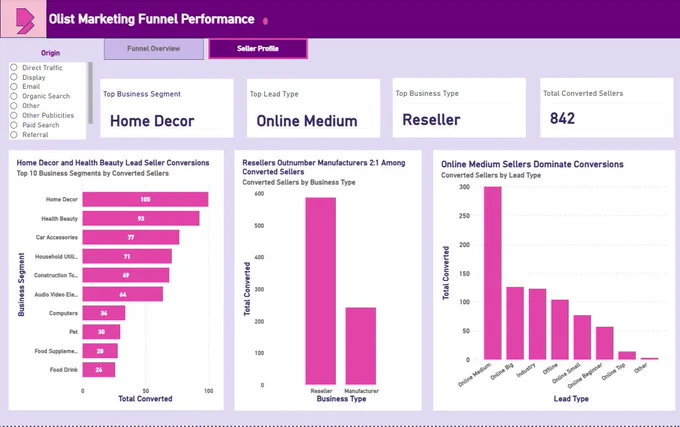680x427 pixels.
Task: Click the Manufacturer column in Business Type chart
Action: pos(361,346)
